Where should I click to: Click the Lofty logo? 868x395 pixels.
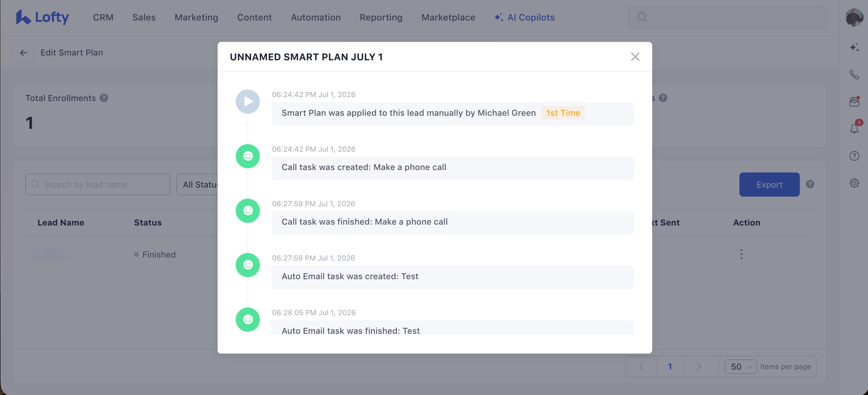[x=43, y=17]
